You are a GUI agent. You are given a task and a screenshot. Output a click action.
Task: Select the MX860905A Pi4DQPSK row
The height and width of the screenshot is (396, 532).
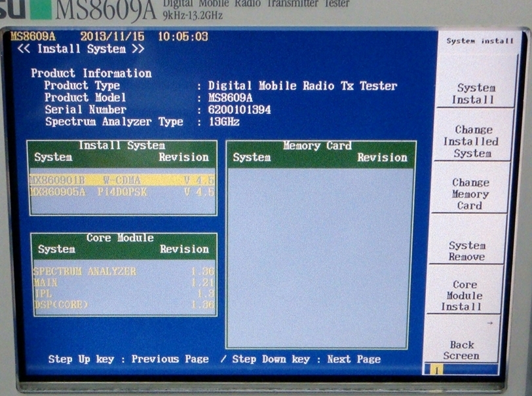pos(122,192)
